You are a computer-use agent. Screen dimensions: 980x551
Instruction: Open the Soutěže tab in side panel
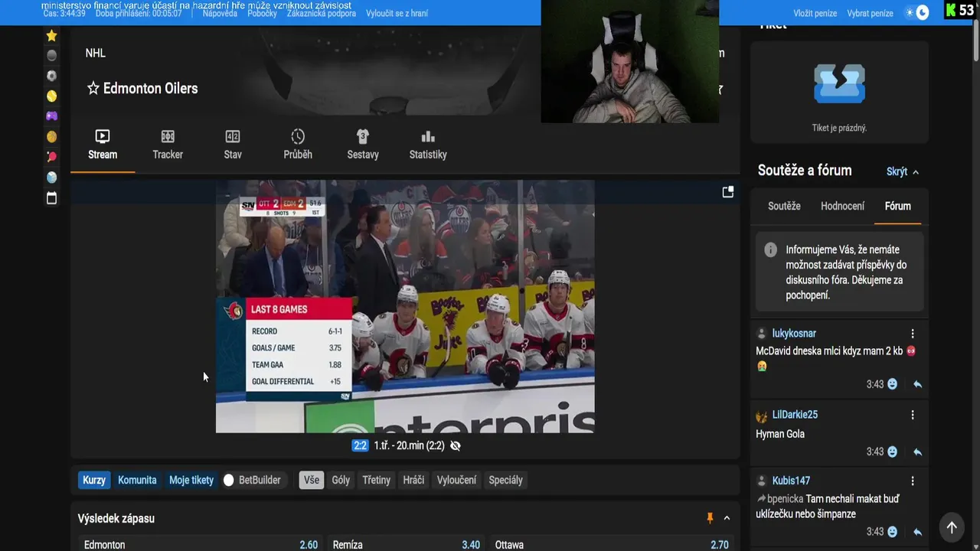[x=784, y=206]
